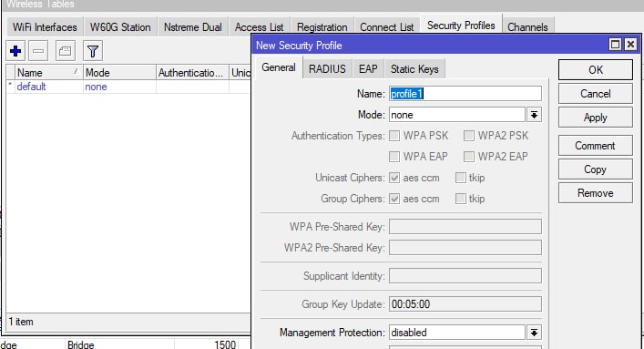Sort by the Mode column header
644x349 pixels.
point(119,73)
